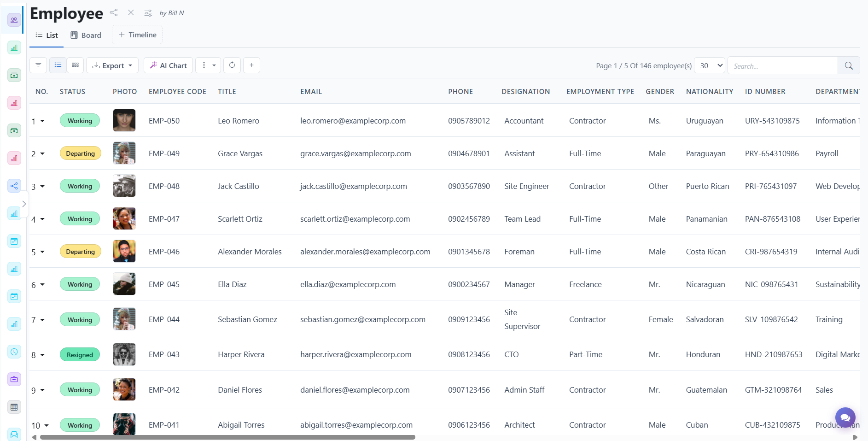The width and height of the screenshot is (868, 441).
Task: Expand row 1 dropdown caret
Action: 42,121
